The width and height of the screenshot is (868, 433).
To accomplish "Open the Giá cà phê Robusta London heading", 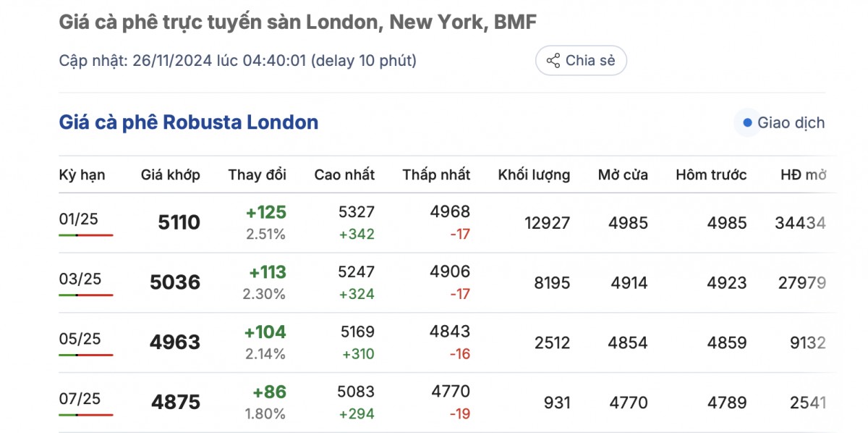I will 188,122.
